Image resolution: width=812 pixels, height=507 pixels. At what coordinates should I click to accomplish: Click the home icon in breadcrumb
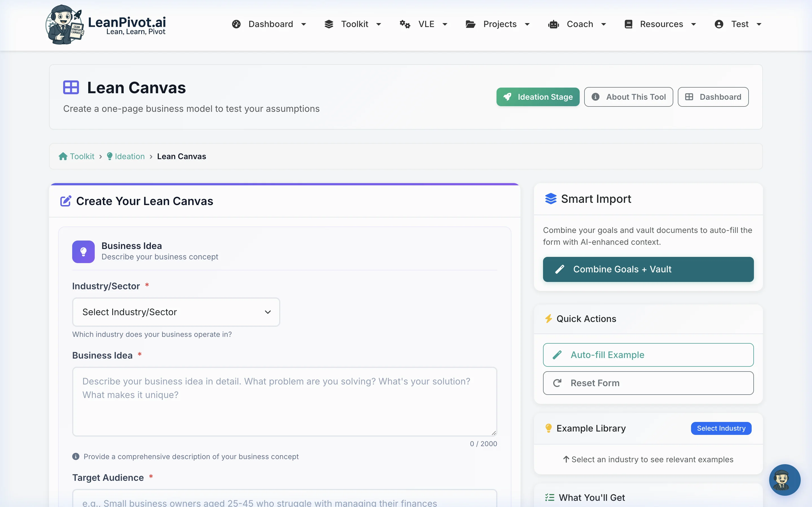[63, 157]
